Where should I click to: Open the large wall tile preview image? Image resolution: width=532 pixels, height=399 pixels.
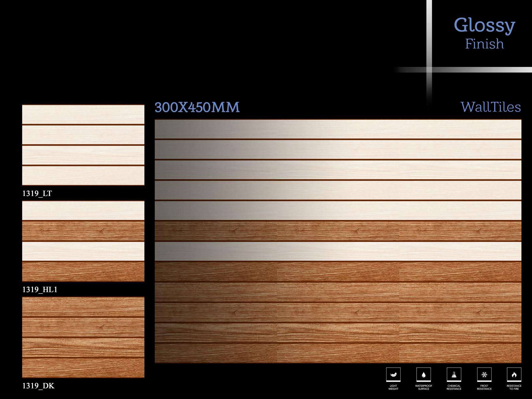[338, 241]
